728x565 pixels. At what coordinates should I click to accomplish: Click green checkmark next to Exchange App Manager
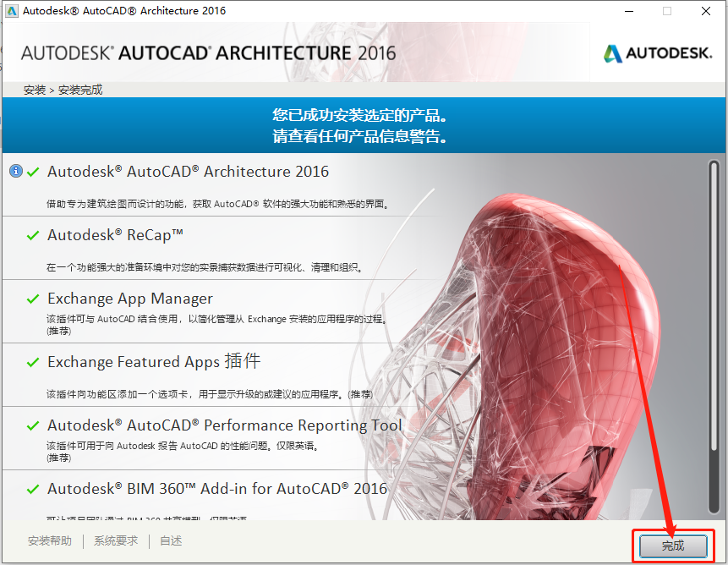pyautogui.click(x=33, y=299)
